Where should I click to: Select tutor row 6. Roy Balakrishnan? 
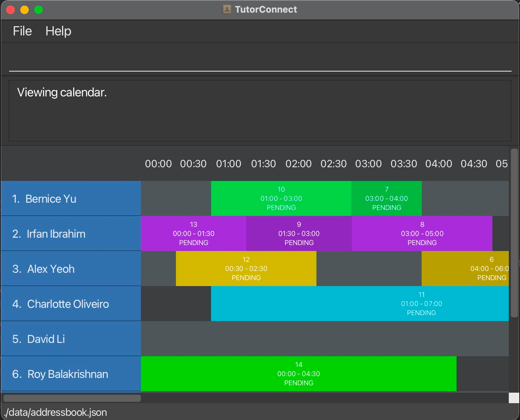(x=71, y=374)
